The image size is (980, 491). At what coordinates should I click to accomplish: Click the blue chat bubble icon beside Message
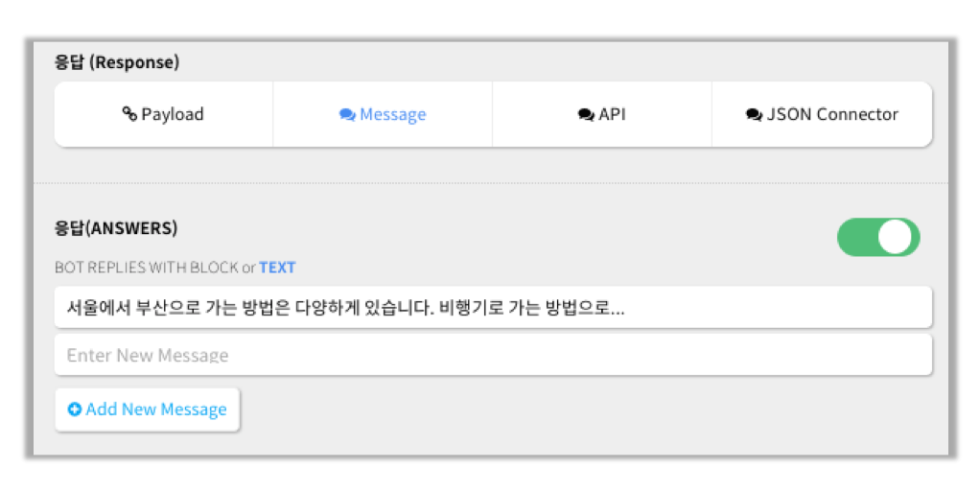point(347,115)
